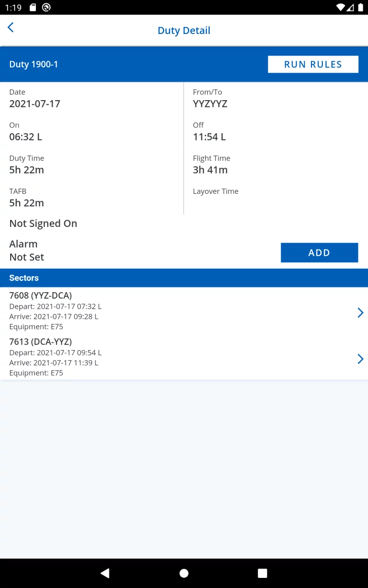Tap Android back navigation triangle
Image resolution: width=368 pixels, height=588 pixels.
pyautogui.click(x=105, y=573)
